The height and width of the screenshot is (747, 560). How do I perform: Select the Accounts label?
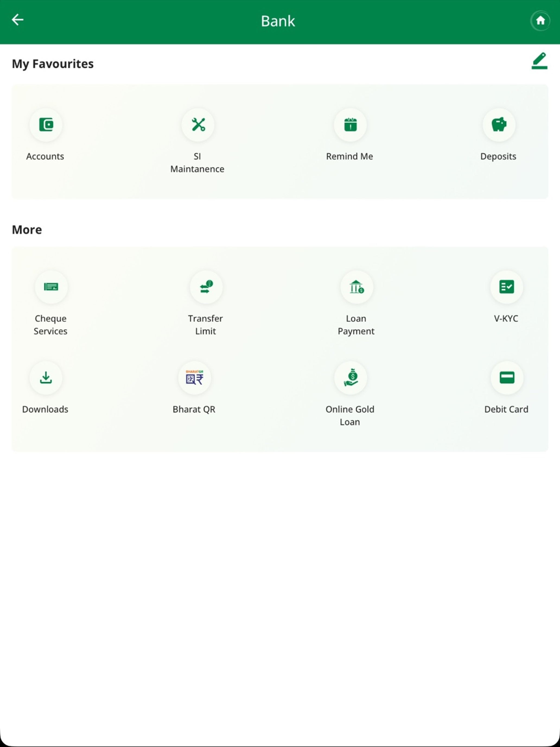coord(45,156)
